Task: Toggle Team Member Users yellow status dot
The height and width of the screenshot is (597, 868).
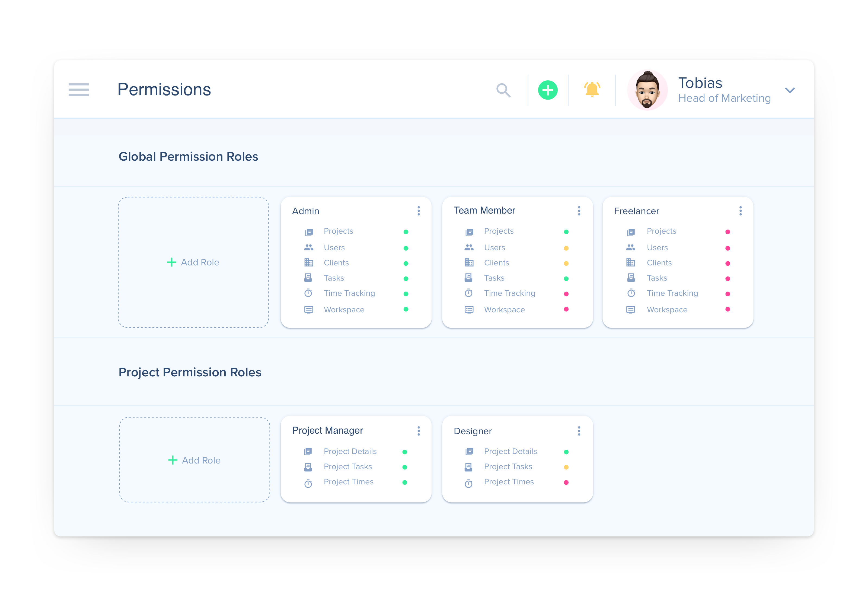Action: 566,248
